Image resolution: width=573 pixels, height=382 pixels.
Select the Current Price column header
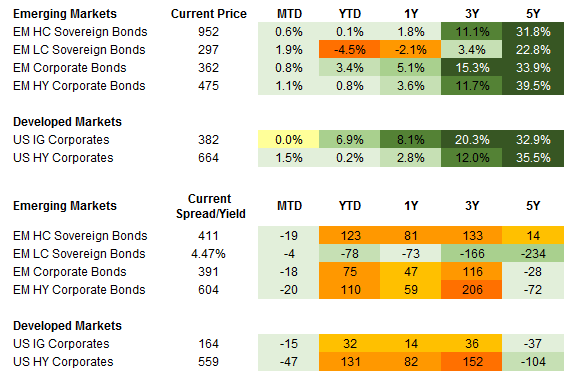tap(209, 14)
